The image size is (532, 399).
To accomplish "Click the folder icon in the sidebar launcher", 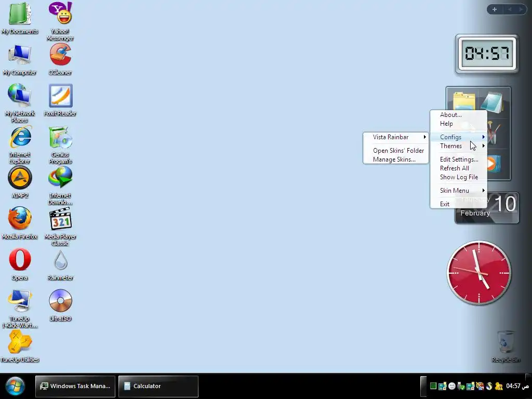I will click(464, 100).
